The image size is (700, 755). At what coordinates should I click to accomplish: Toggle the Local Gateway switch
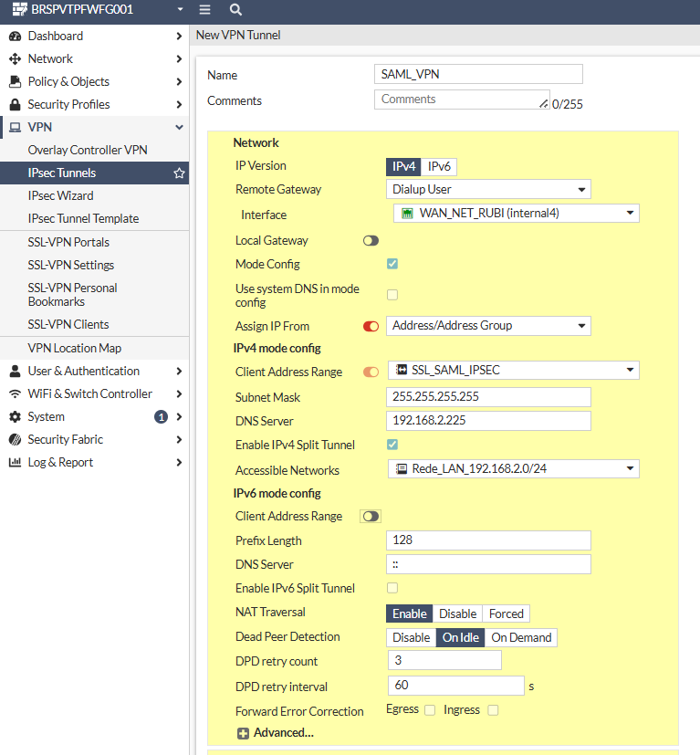(371, 241)
